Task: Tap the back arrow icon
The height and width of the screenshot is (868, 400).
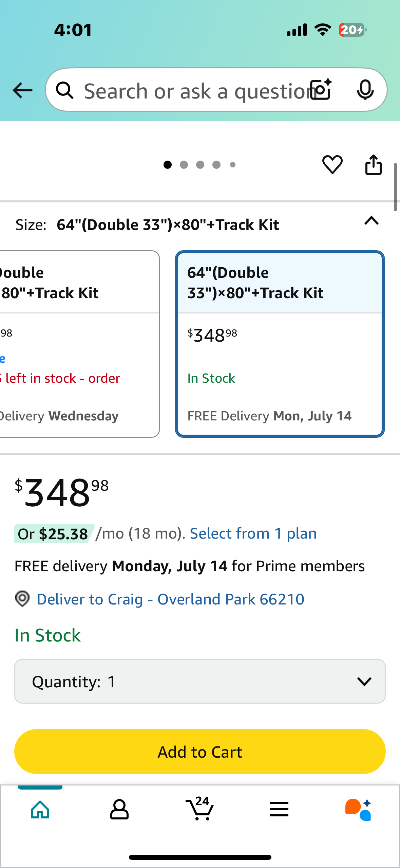Action: [22, 90]
